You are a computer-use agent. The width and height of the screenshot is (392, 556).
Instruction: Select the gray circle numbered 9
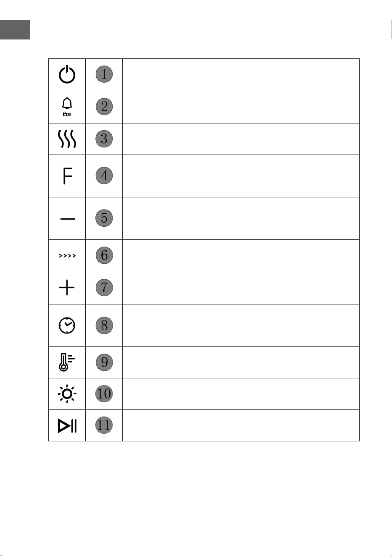pos(104,362)
